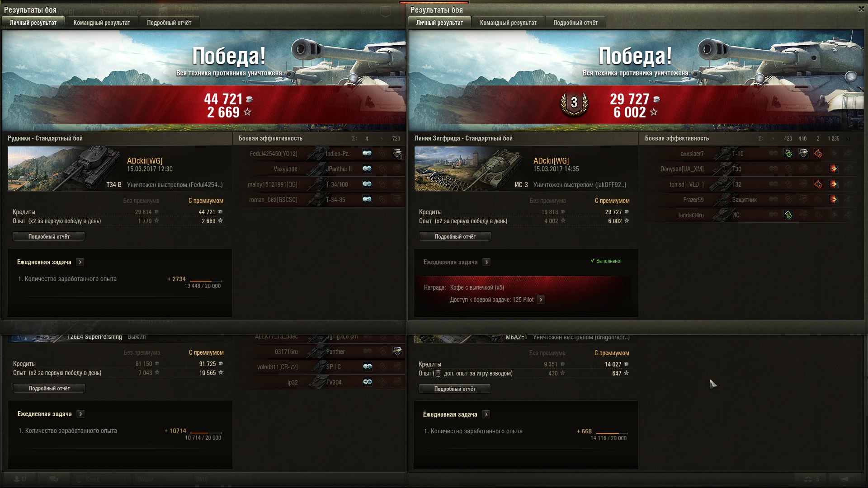Switch to Командный результат tab in Рудники results

click(x=102, y=23)
